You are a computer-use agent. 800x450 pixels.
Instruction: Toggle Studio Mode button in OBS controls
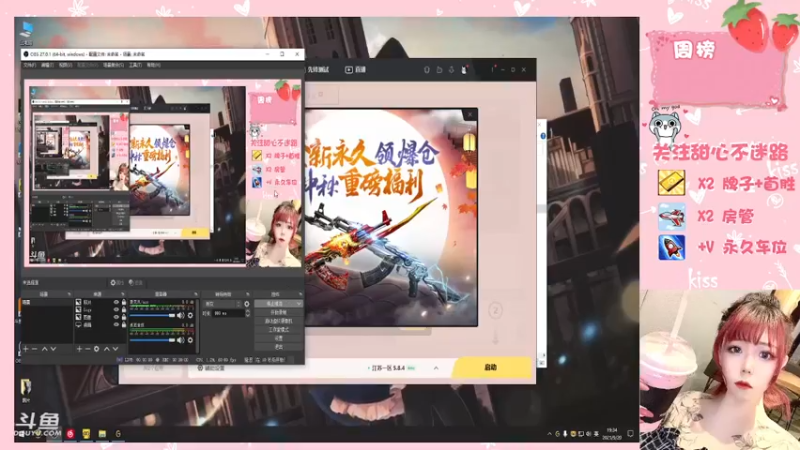click(x=279, y=330)
